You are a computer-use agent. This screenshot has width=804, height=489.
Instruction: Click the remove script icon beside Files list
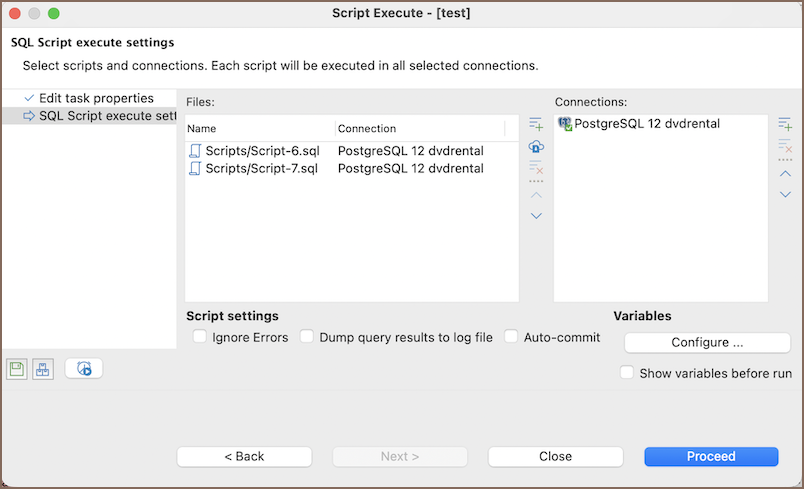(x=536, y=169)
